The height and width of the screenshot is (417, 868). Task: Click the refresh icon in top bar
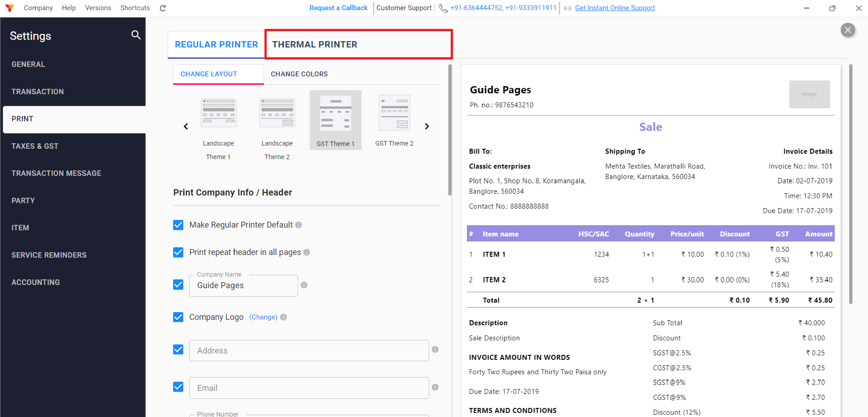click(x=163, y=8)
